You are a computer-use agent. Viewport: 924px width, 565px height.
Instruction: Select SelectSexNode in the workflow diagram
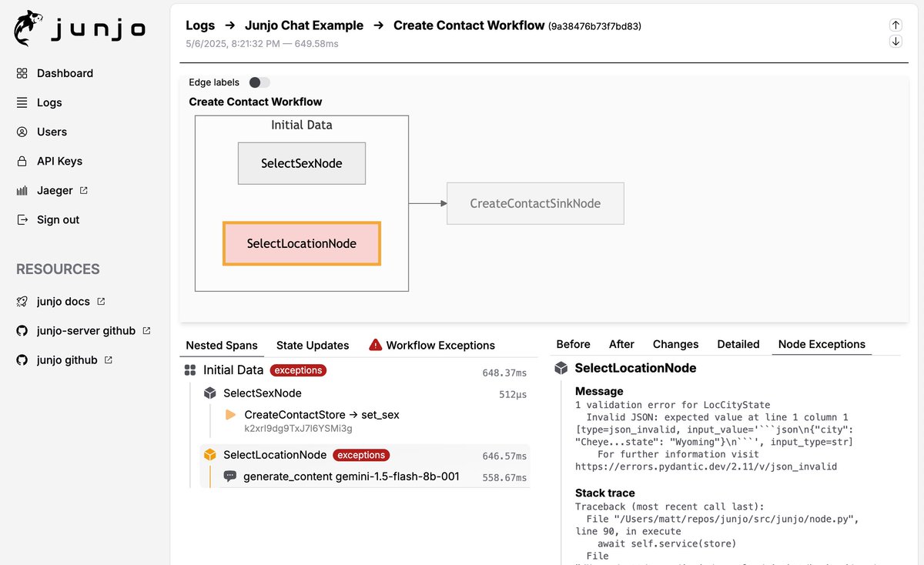302,163
